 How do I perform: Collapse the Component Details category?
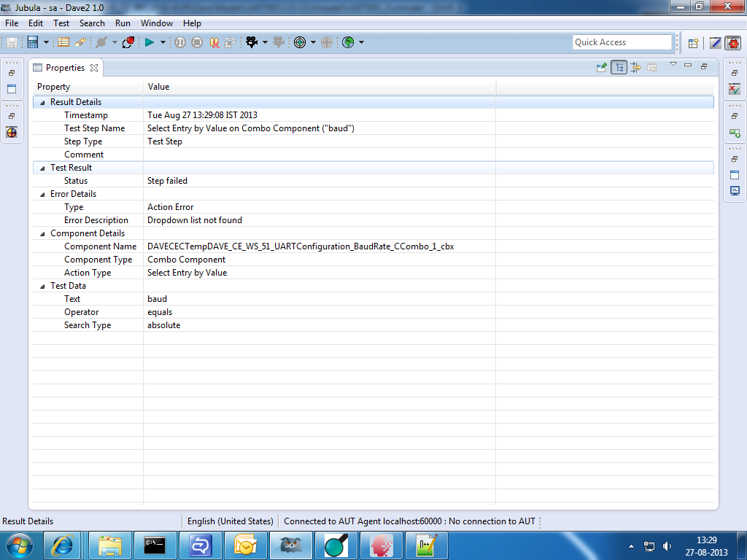(x=42, y=234)
